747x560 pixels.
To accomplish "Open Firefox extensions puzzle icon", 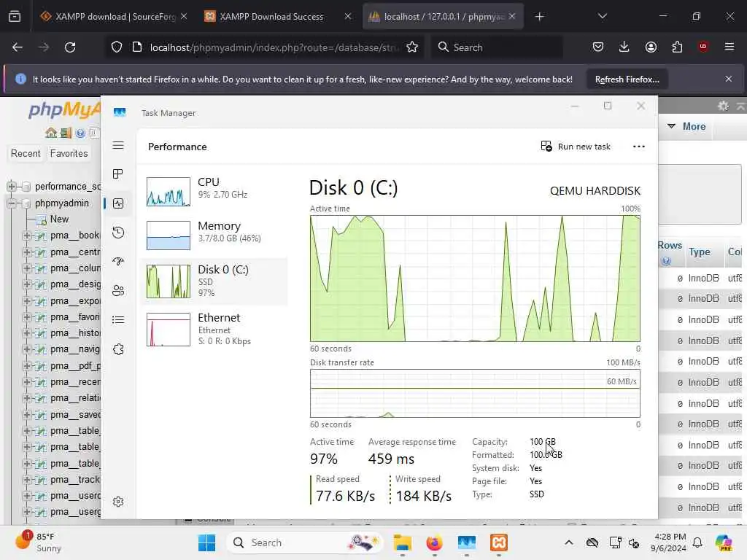I will (677, 47).
